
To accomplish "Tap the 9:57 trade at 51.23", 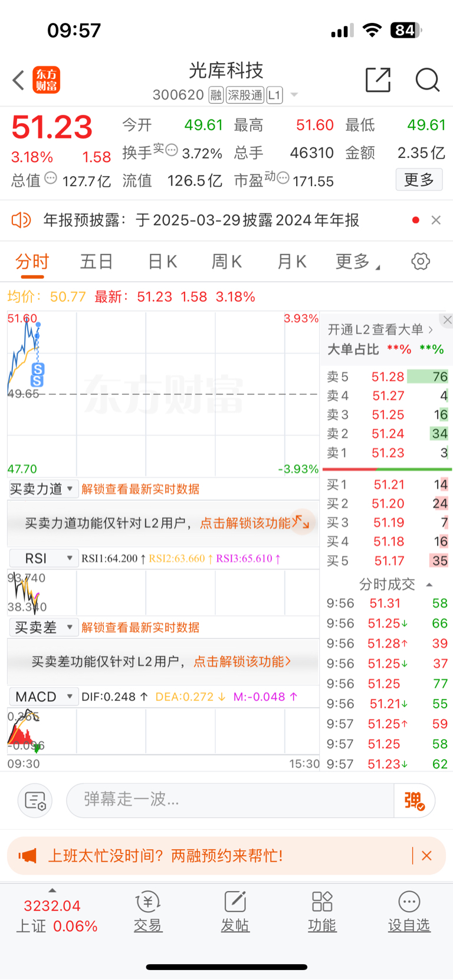I will coord(388,764).
